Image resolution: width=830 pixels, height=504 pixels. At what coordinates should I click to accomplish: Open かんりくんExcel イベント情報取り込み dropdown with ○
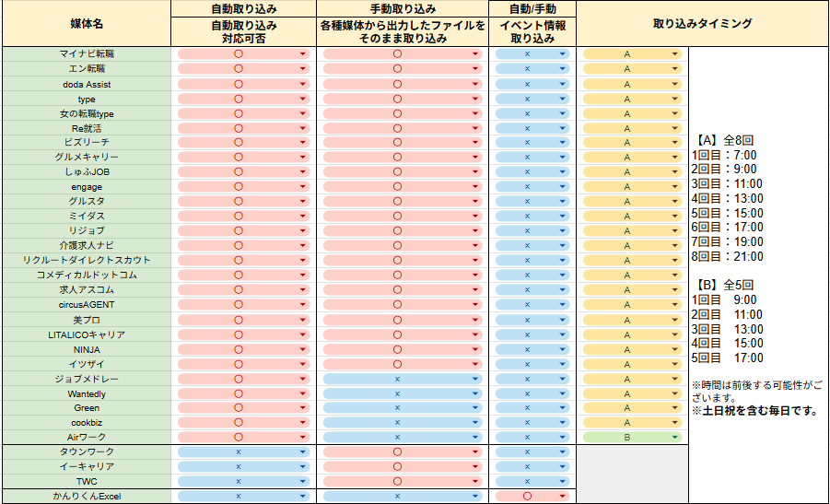[532, 496]
